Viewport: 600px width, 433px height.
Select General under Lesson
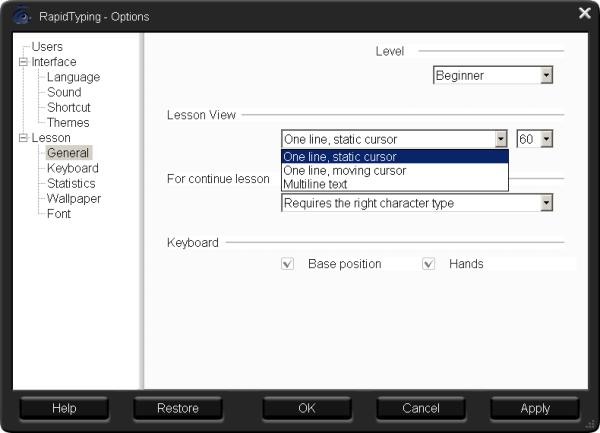point(68,153)
